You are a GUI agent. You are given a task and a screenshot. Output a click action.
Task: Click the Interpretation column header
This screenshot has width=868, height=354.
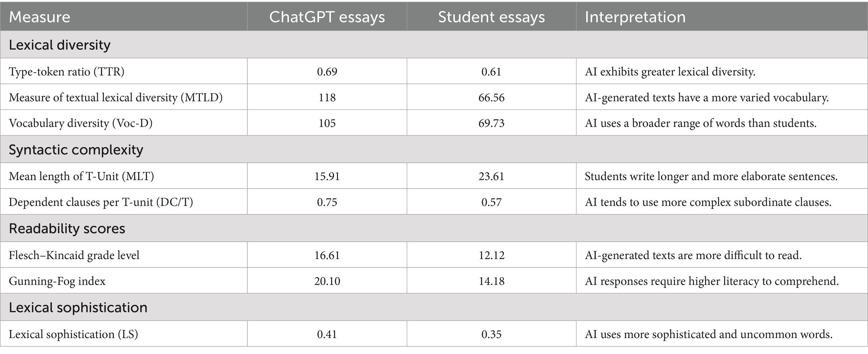[x=635, y=17]
